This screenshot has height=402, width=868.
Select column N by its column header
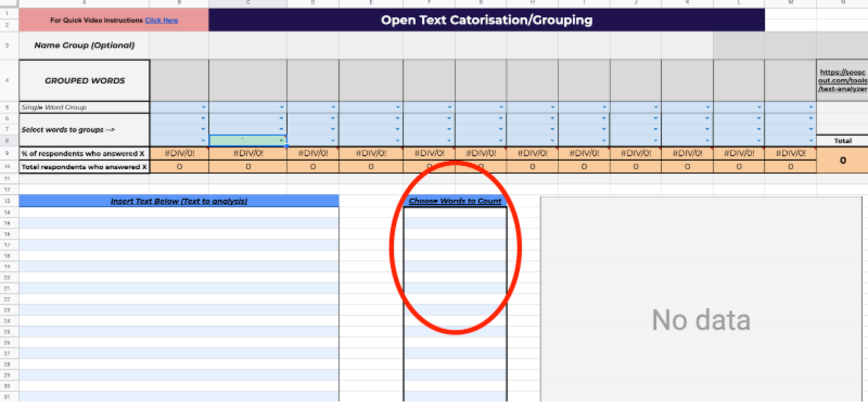tap(843, 3)
